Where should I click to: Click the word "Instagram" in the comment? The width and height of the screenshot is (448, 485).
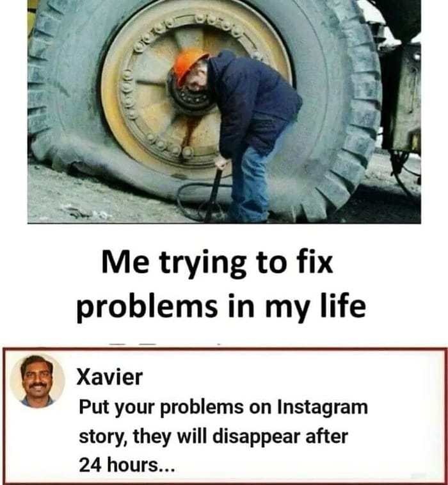coord(323,407)
